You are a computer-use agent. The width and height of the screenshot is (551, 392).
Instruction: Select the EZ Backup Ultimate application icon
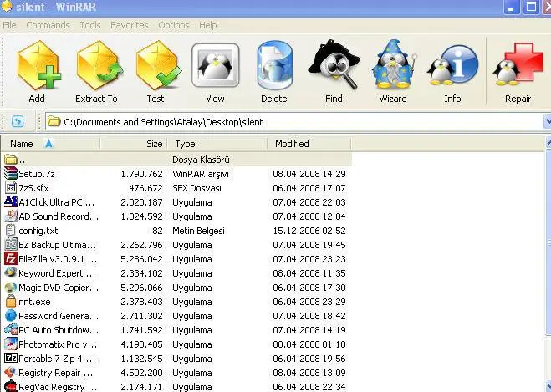point(11,245)
